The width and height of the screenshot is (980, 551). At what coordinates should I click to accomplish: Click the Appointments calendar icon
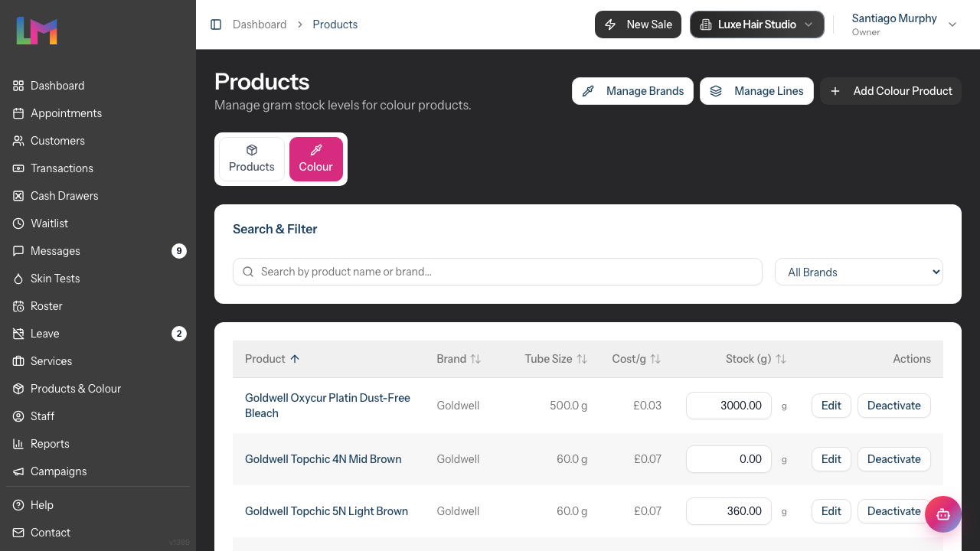(x=18, y=113)
